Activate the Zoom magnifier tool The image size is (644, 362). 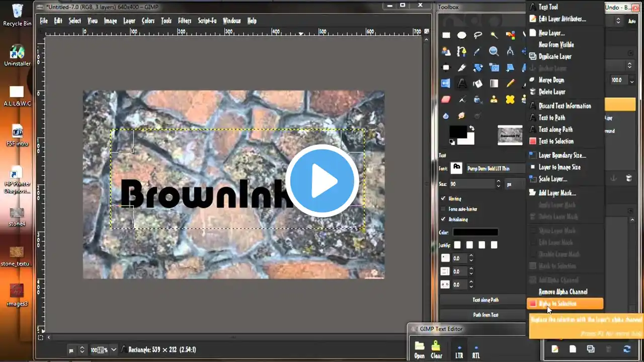pyautogui.click(x=494, y=51)
